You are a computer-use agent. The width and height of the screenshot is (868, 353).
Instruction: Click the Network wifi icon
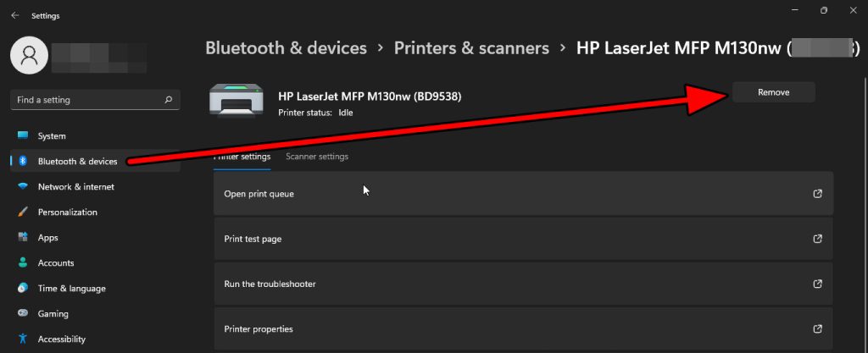point(23,187)
